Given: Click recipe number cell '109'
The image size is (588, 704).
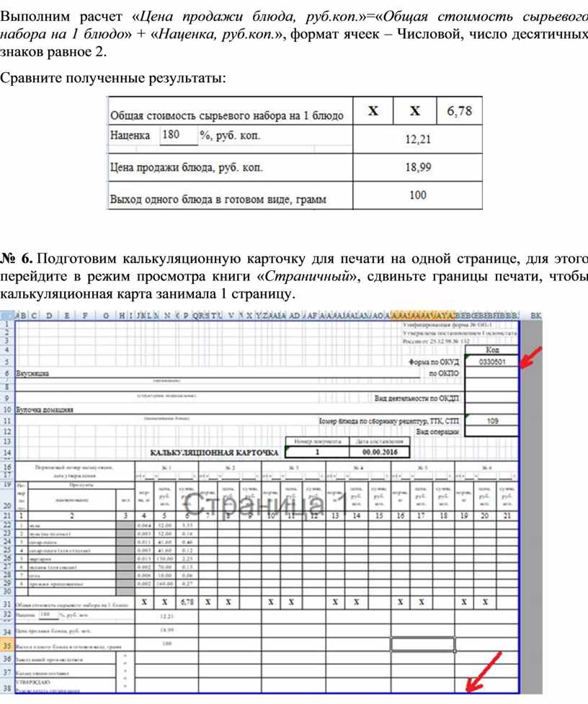Looking at the screenshot, I should tap(492, 421).
